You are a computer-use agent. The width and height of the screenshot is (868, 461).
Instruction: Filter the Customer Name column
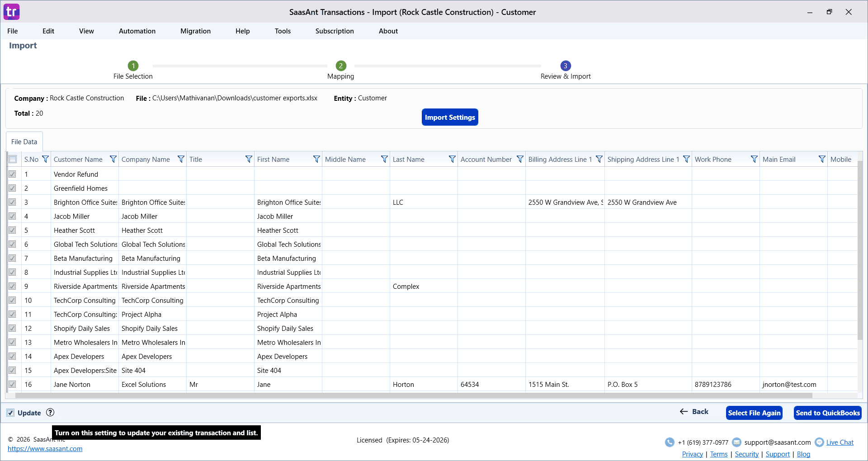tap(113, 159)
